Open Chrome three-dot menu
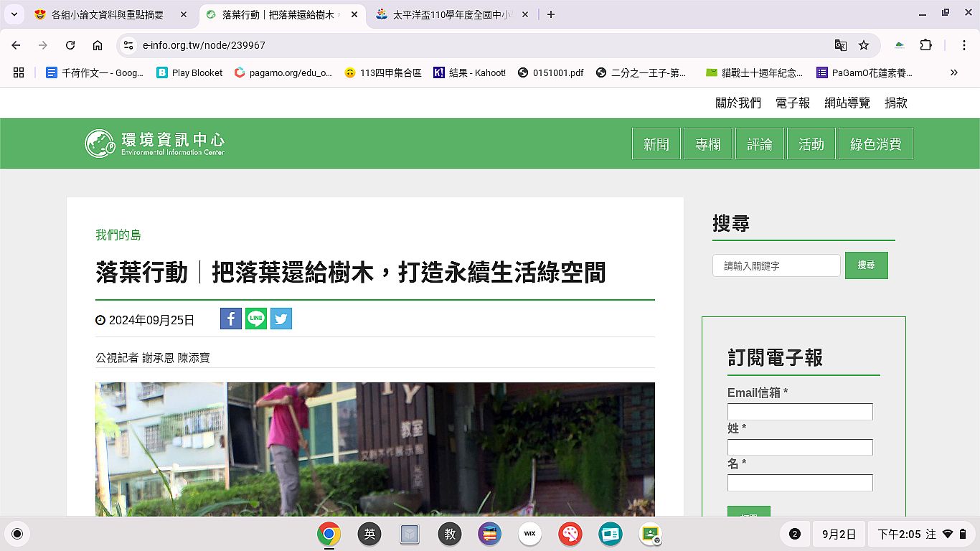Image resolution: width=980 pixels, height=551 pixels. [964, 45]
